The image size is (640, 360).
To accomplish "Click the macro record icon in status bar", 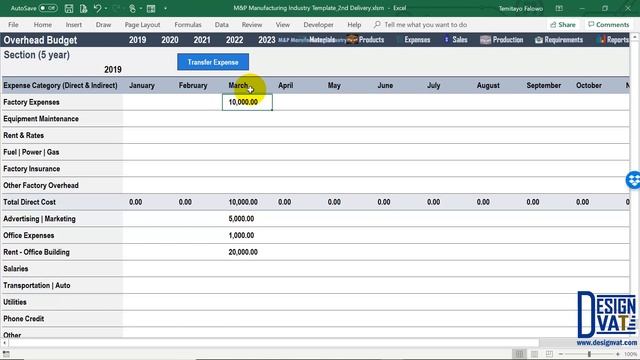I will point(6,354).
